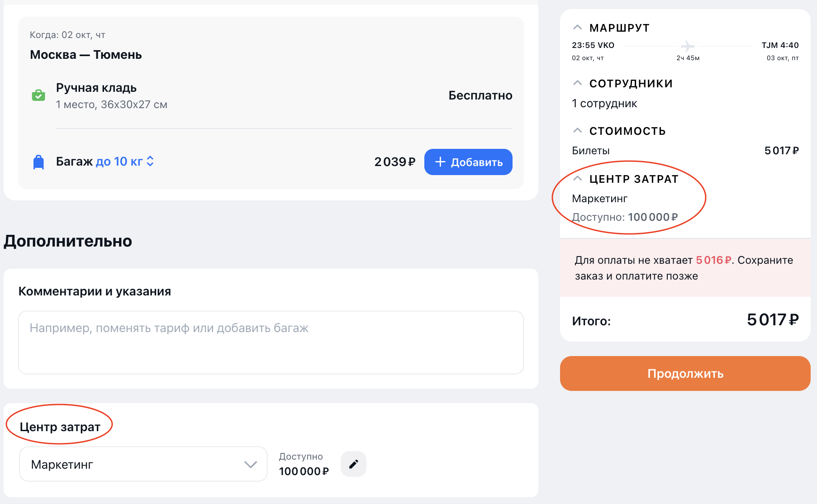Click the airplane icon in route summary

click(688, 46)
